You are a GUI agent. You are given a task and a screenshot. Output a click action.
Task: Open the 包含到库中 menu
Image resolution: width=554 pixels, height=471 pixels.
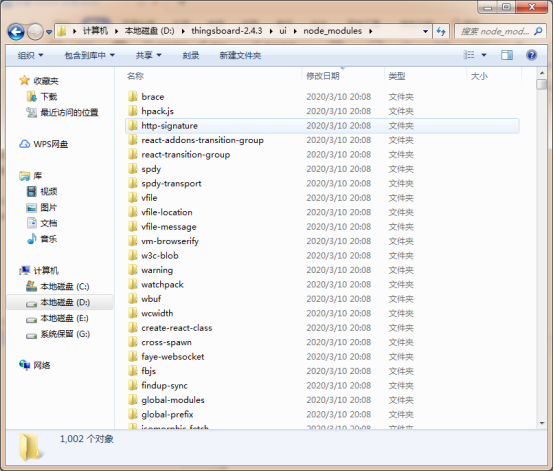pos(89,55)
